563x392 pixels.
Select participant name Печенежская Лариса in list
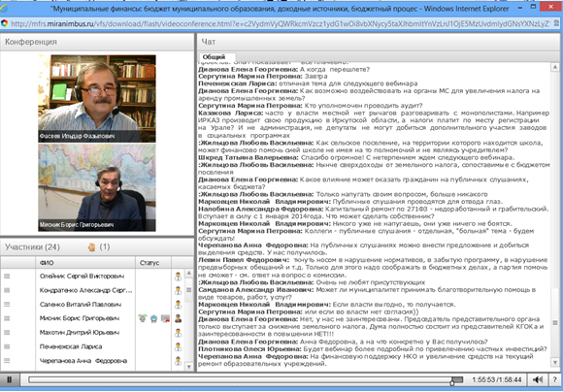(x=71, y=346)
